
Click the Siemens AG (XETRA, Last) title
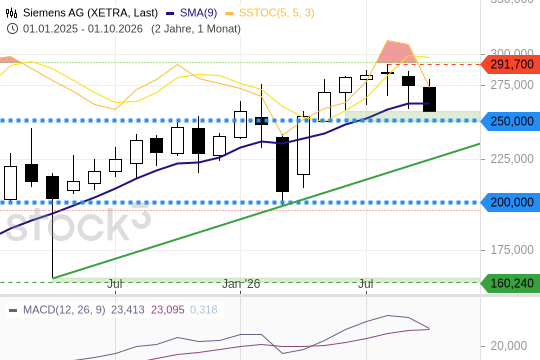coord(90,13)
